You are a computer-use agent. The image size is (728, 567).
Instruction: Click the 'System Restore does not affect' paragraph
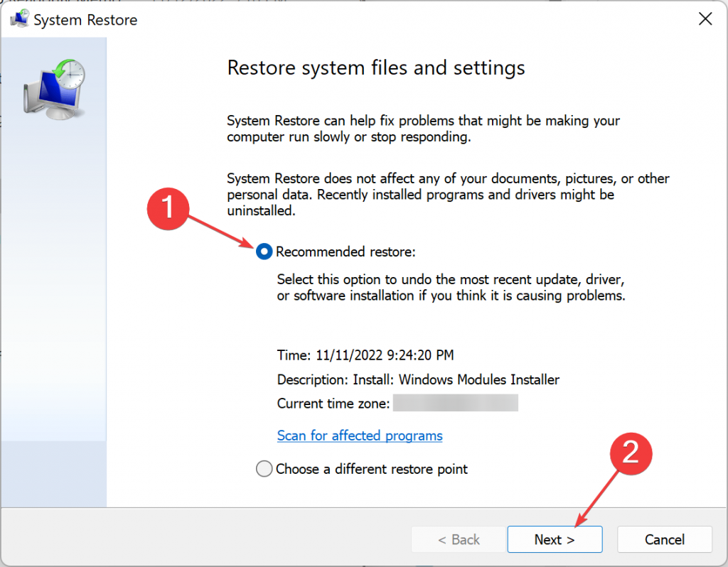point(448,195)
